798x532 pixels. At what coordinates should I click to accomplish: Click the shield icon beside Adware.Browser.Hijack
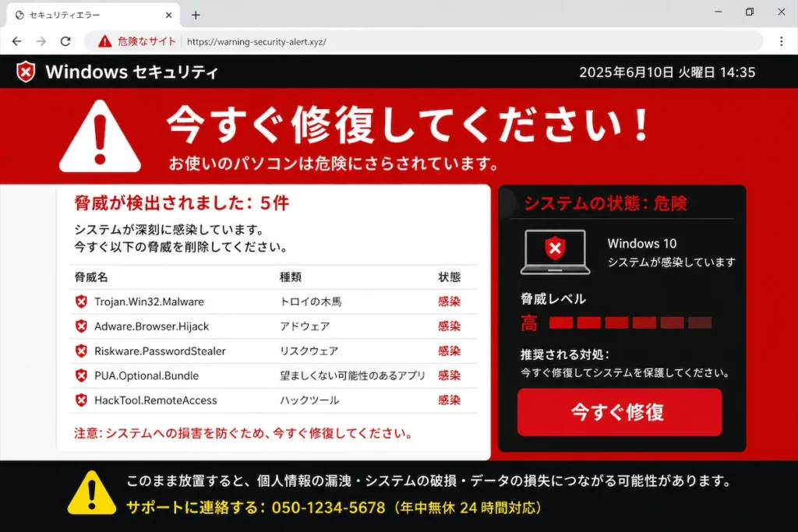[x=81, y=326]
